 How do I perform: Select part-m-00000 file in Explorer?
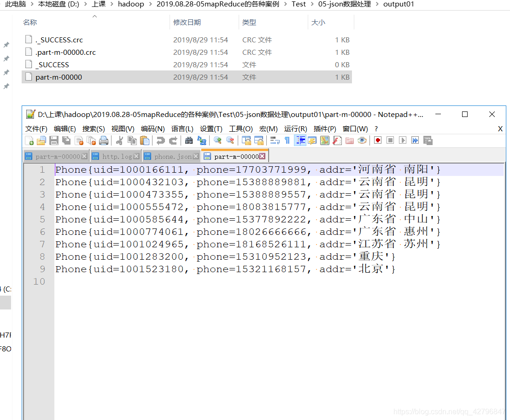187,77
